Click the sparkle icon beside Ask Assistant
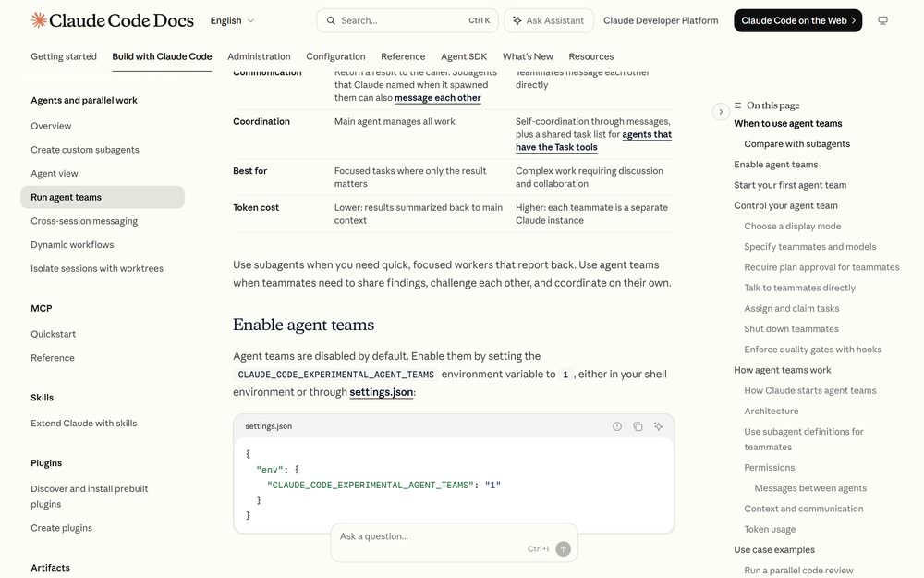This screenshot has width=924, height=578. point(517,20)
